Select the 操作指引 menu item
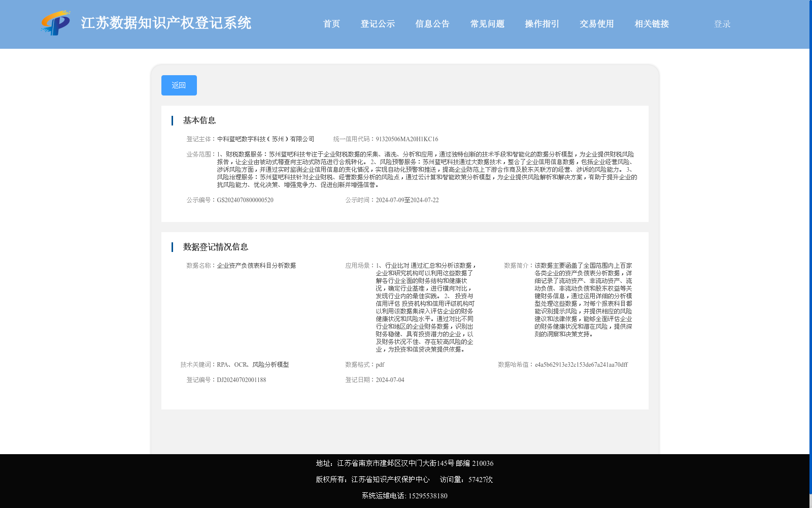812x508 pixels. 542,24
